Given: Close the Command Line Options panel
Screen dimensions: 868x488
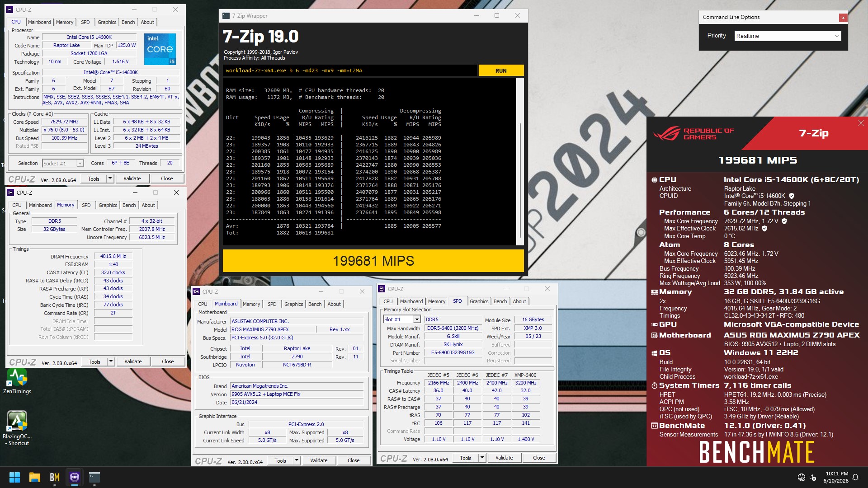Looking at the screenshot, I should click(843, 18).
